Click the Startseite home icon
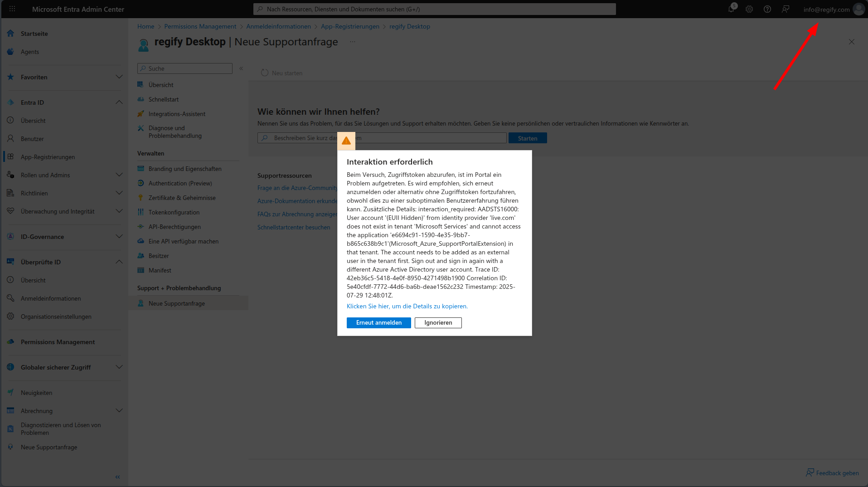Image resolution: width=868 pixels, height=487 pixels. pyautogui.click(x=10, y=34)
